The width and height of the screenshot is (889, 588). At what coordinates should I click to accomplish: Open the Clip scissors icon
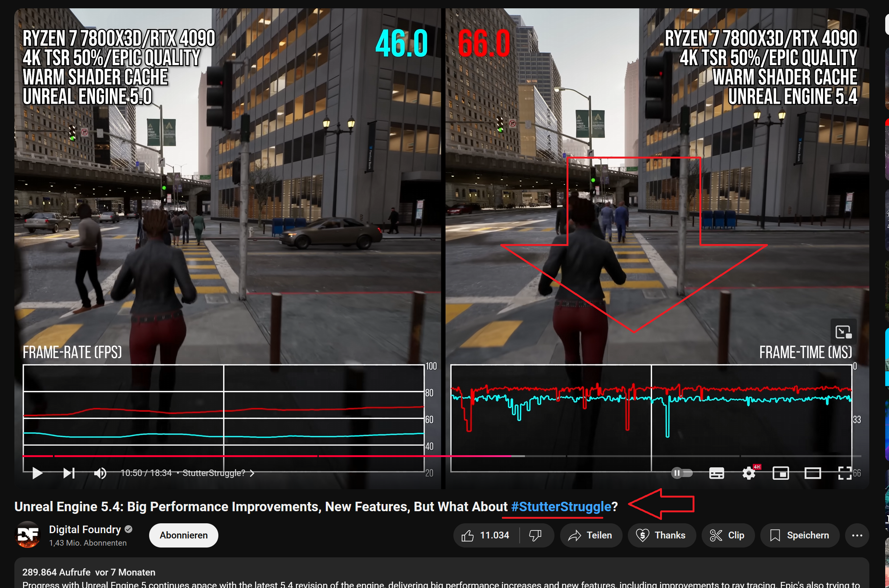click(728, 535)
